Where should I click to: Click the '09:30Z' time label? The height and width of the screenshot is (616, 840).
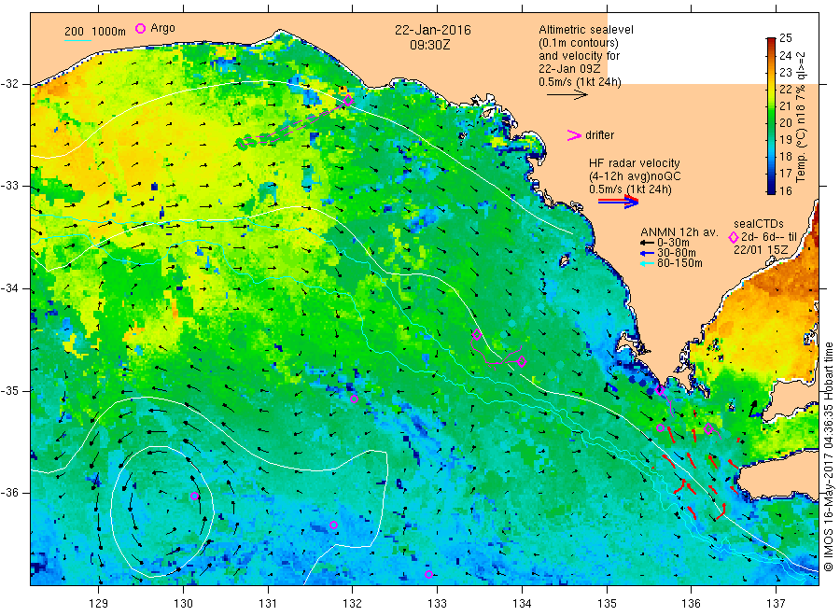[430, 45]
